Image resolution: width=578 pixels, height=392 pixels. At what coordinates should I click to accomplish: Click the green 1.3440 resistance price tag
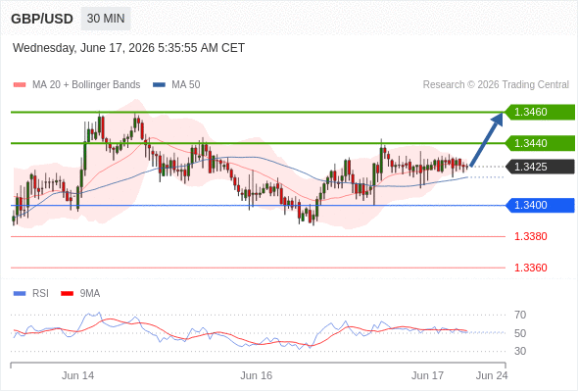coord(539,143)
